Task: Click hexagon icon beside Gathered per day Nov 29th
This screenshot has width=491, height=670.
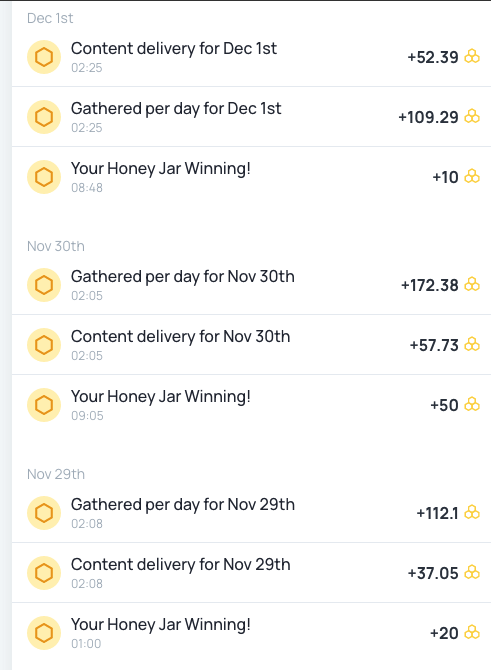Action: click(44, 513)
